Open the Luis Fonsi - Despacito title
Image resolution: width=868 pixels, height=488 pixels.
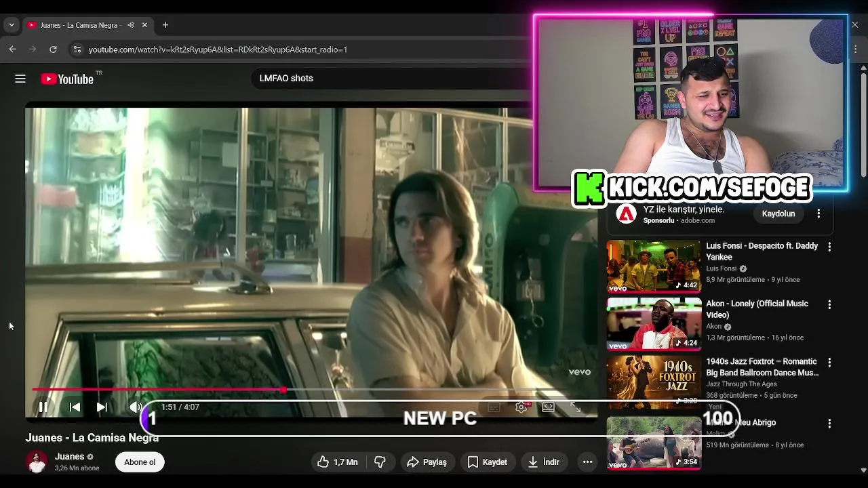(x=762, y=251)
